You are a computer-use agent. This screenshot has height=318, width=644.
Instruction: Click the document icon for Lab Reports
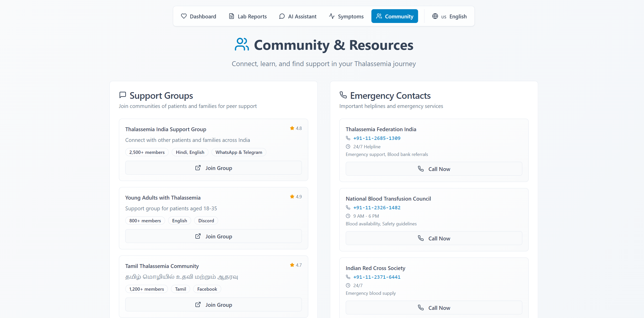231,16
